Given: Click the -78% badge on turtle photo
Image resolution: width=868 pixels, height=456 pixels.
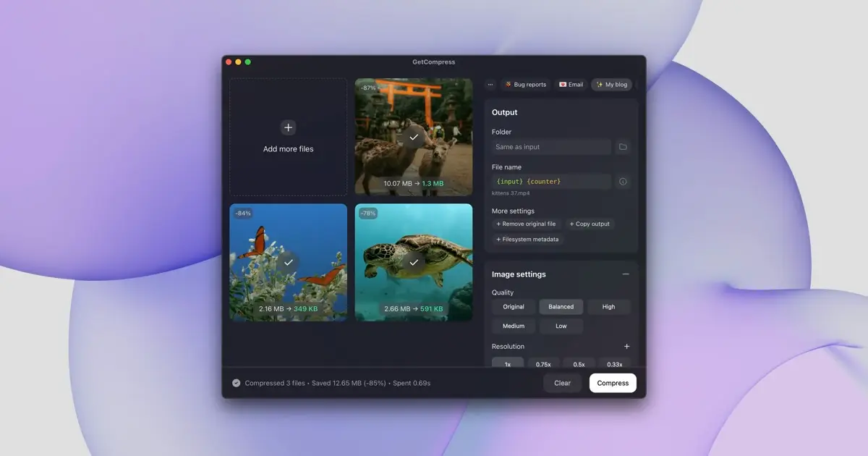Looking at the screenshot, I should coord(368,214).
